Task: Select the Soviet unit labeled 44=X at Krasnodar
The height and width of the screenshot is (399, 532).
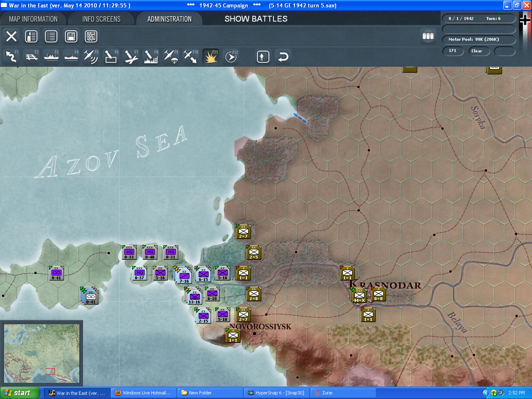Action: click(359, 295)
